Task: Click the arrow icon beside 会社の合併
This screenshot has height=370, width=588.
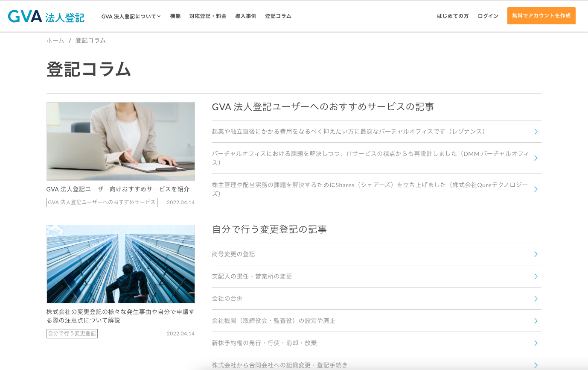Action: tap(536, 299)
